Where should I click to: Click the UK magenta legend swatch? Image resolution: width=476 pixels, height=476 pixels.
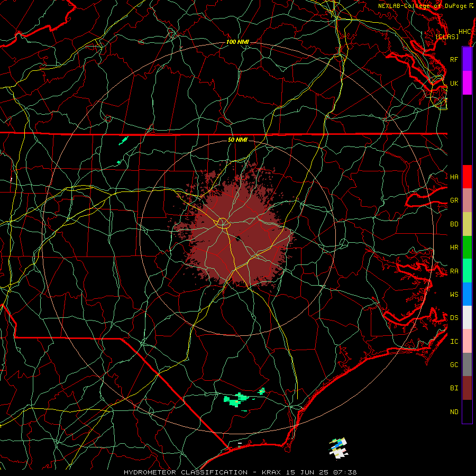coord(467,83)
